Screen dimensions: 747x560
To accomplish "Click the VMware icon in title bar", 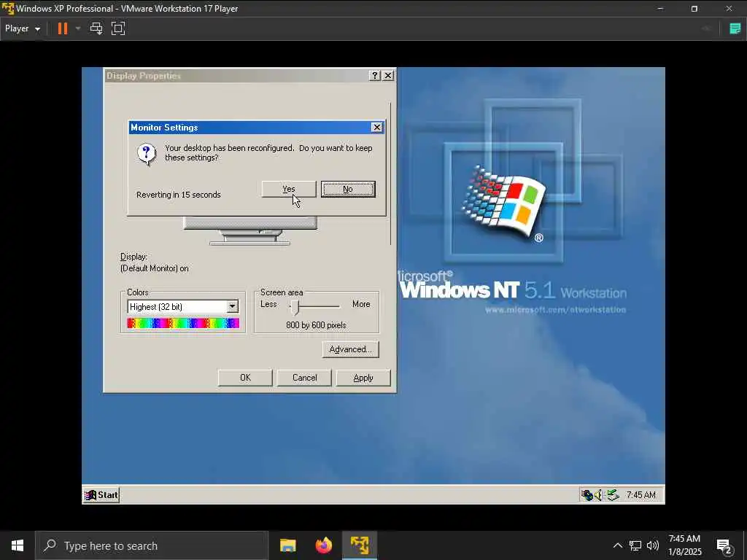I will point(7,9).
